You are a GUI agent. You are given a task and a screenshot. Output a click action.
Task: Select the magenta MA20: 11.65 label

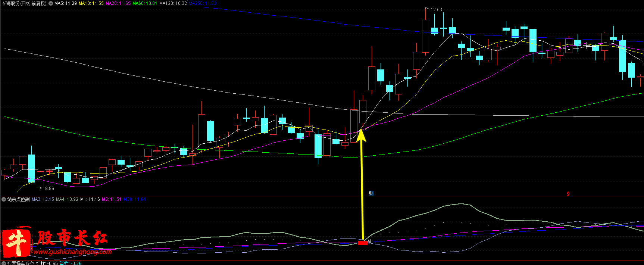[x=118, y=3]
